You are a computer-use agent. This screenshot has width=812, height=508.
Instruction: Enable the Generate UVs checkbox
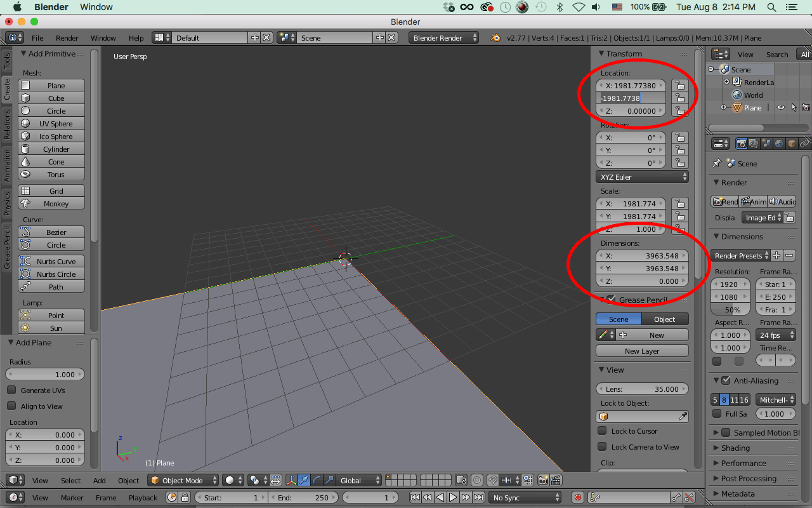click(x=11, y=390)
